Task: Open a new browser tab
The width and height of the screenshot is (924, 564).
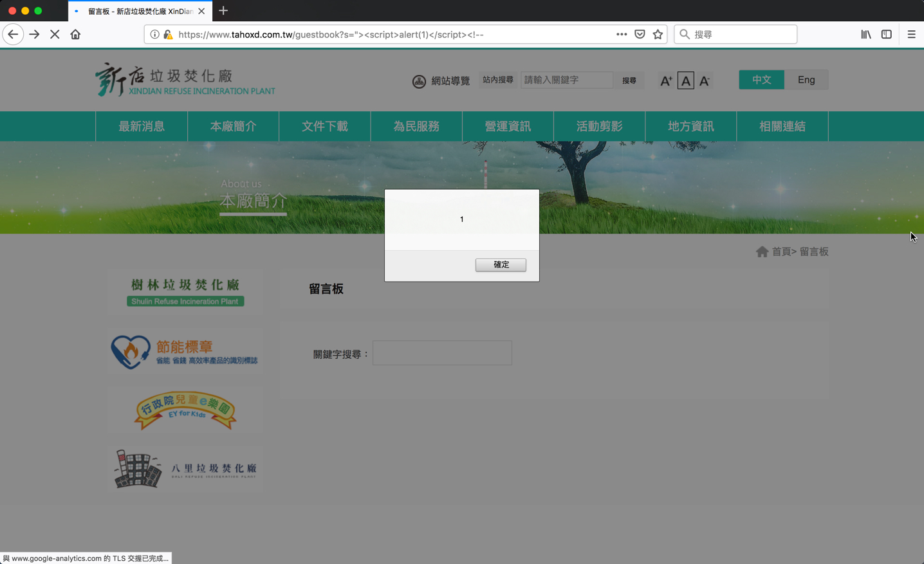Action: pyautogui.click(x=223, y=11)
